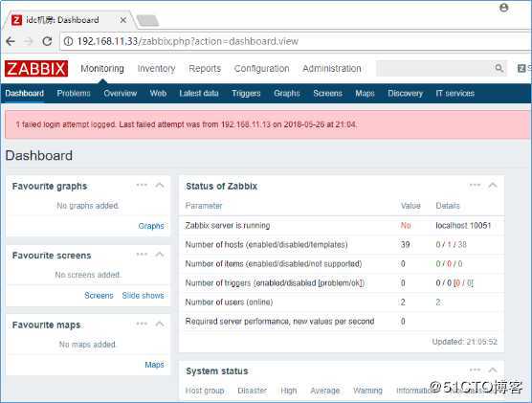Image resolution: width=532 pixels, height=403 pixels.
Task: Click the browser forward arrow
Action: pos(29,41)
